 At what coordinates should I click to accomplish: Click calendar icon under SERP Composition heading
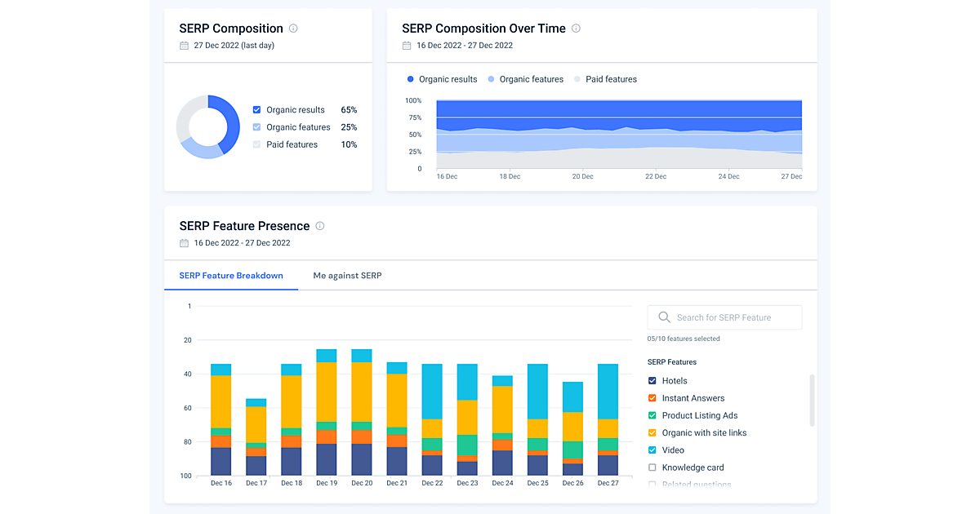pyautogui.click(x=184, y=46)
